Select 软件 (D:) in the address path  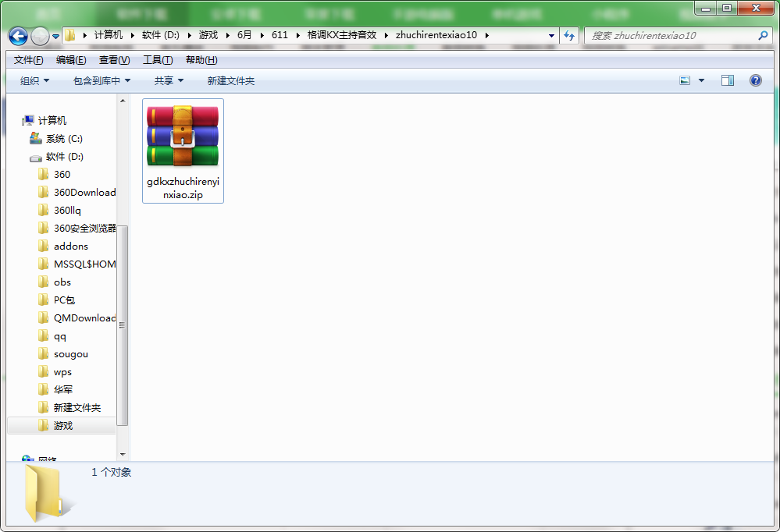tap(160, 35)
